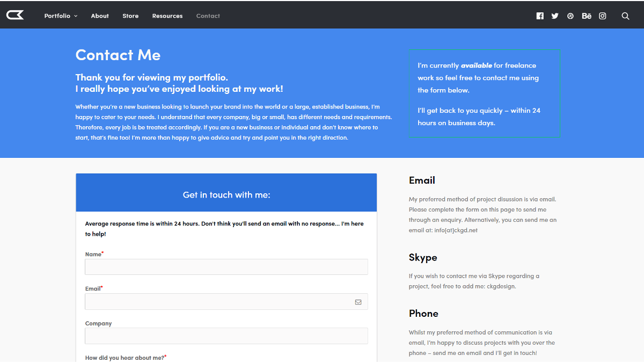Open the Dribbble social icon

click(570, 16)
